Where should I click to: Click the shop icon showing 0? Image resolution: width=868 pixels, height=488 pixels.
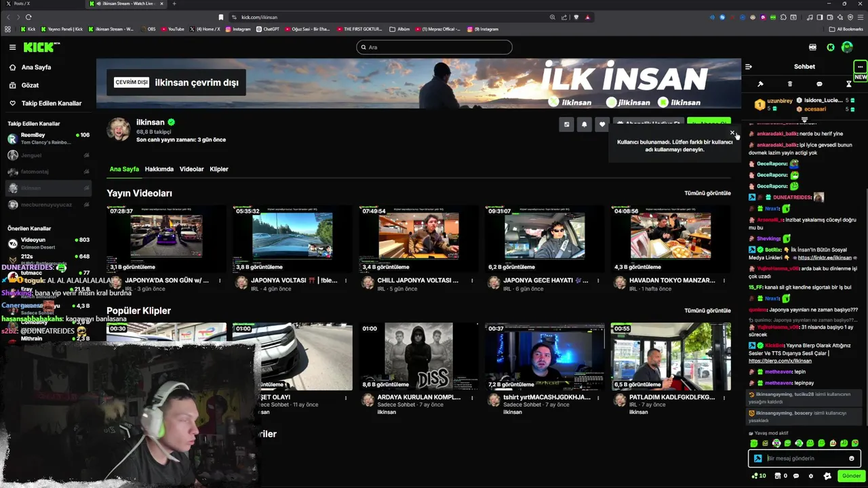click(781, 476)
